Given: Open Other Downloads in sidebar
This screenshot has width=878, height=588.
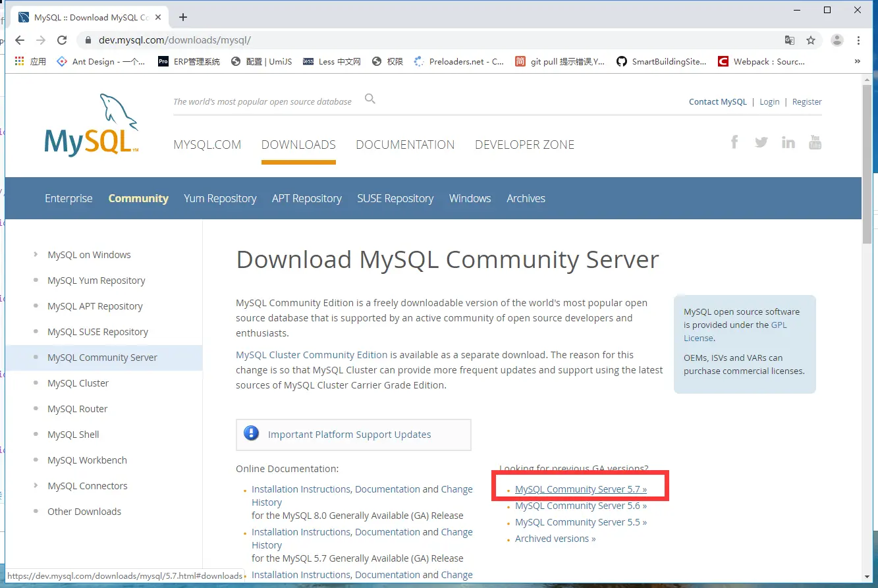Looking at the screenshot, I should 84,512.
